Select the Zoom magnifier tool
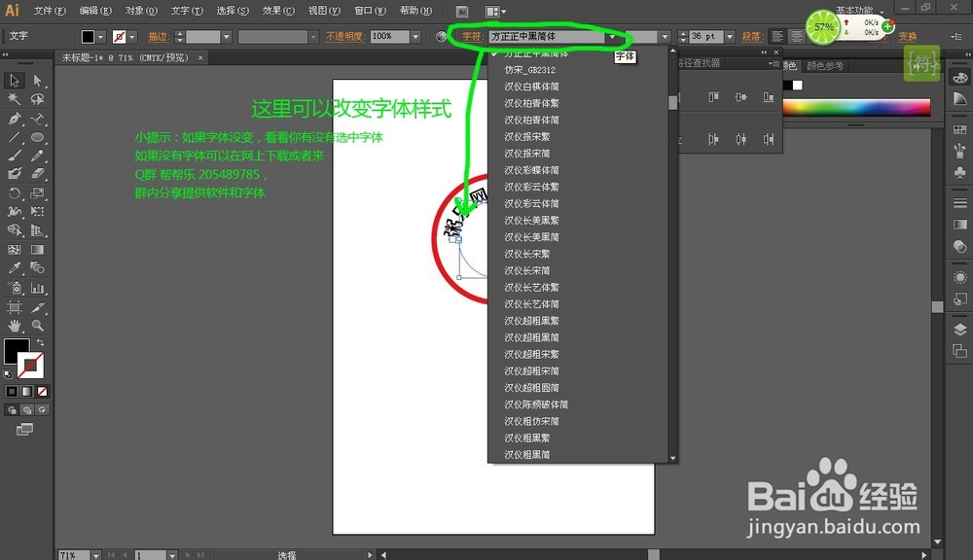 click(37, 326)
